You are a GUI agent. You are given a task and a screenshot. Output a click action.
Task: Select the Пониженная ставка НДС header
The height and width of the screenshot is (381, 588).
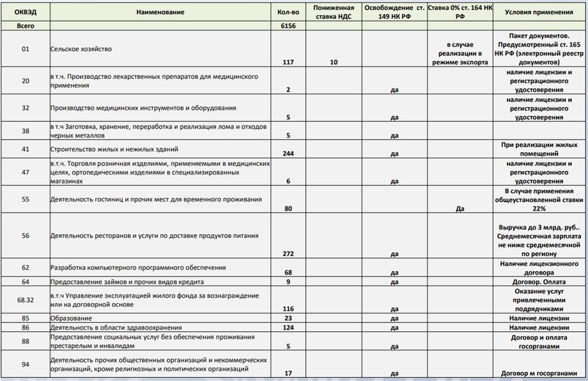pos(334,12)
